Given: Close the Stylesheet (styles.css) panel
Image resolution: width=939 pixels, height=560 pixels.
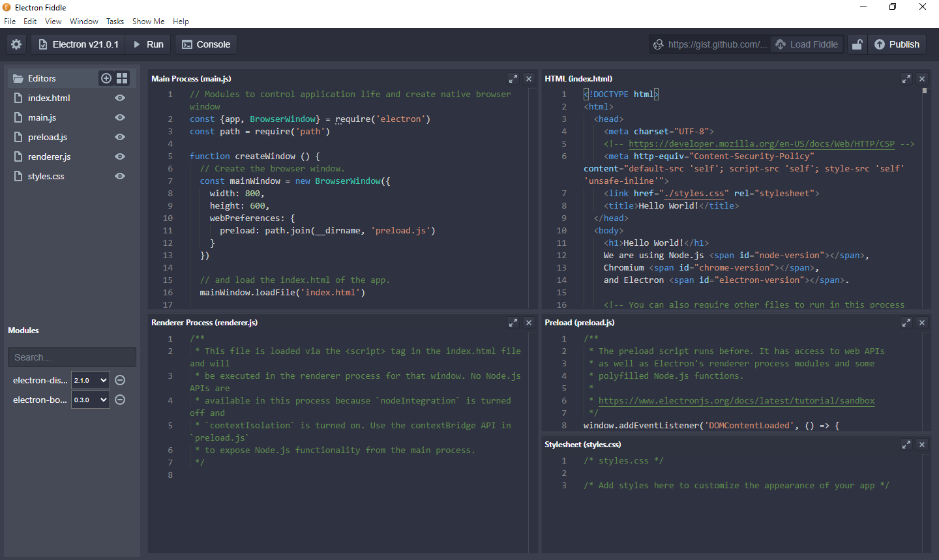Looking at the screenshot, I should [x=922, y=444].
